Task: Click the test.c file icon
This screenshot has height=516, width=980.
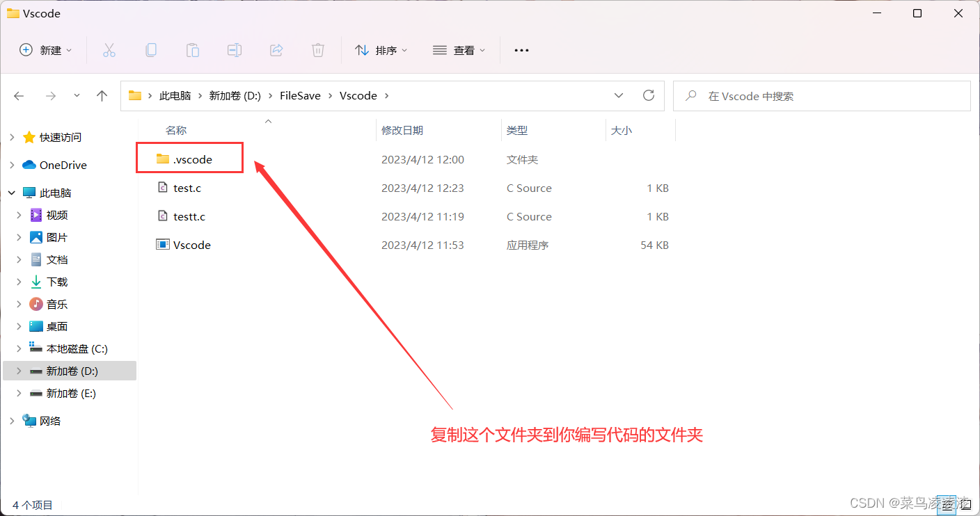Action: click(x=163, y=188)
